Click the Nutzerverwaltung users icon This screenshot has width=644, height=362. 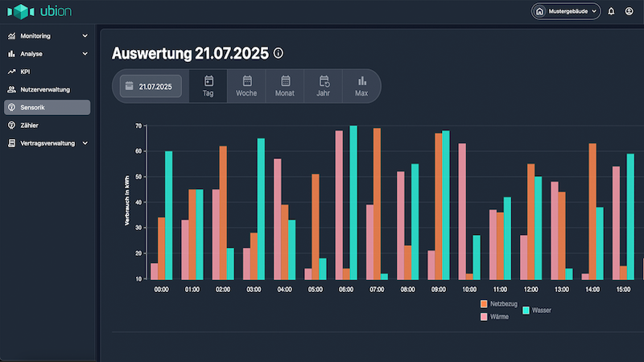[x=12, y=89]
